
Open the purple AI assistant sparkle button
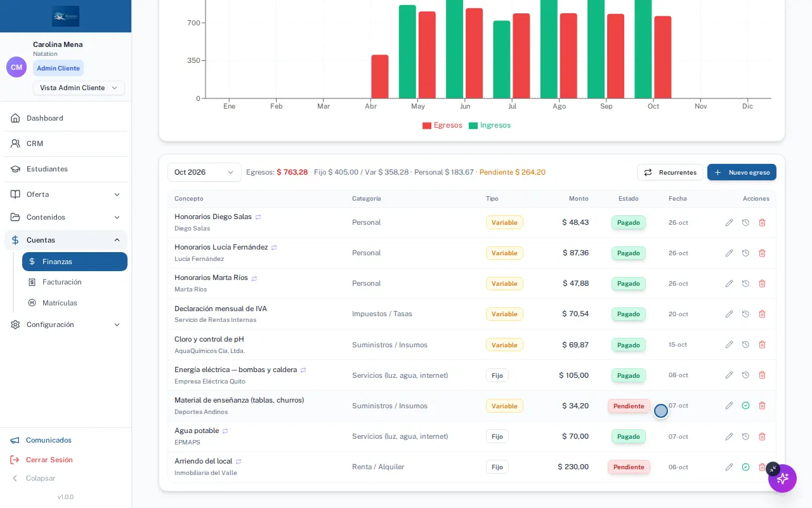click(x=782, y=478)
